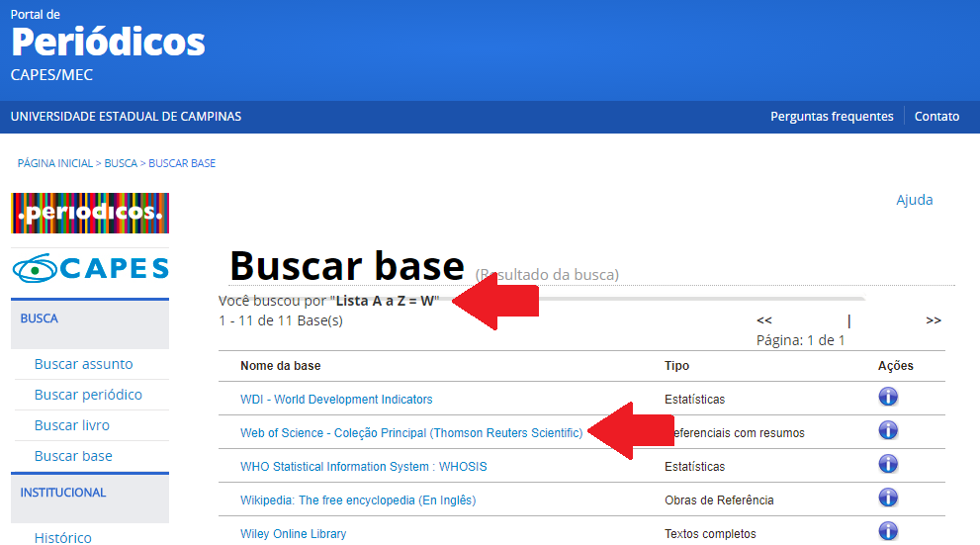Click 'Estatísticas' cell in WDI row
980x545 pixels.
(x=694, y=399)
